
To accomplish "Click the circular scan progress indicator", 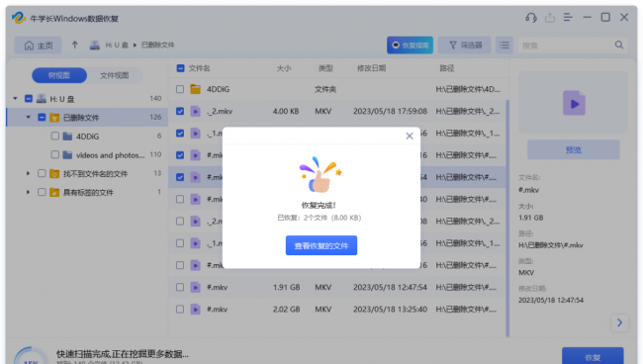I will click(32, 356).
